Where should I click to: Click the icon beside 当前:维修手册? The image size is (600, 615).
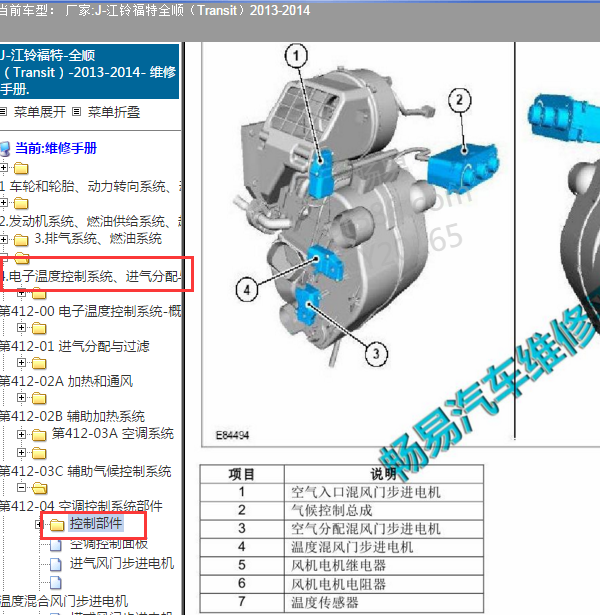tap(5, 149)
